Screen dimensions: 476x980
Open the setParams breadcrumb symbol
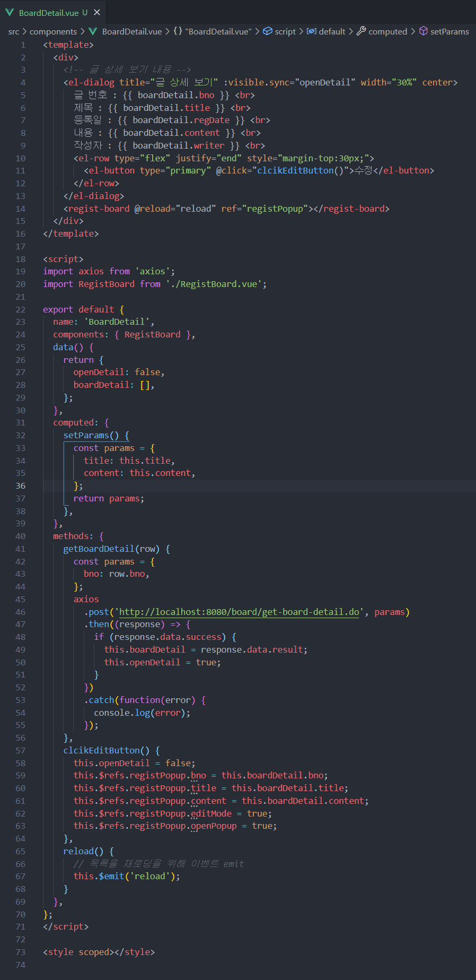coord(449,32)
